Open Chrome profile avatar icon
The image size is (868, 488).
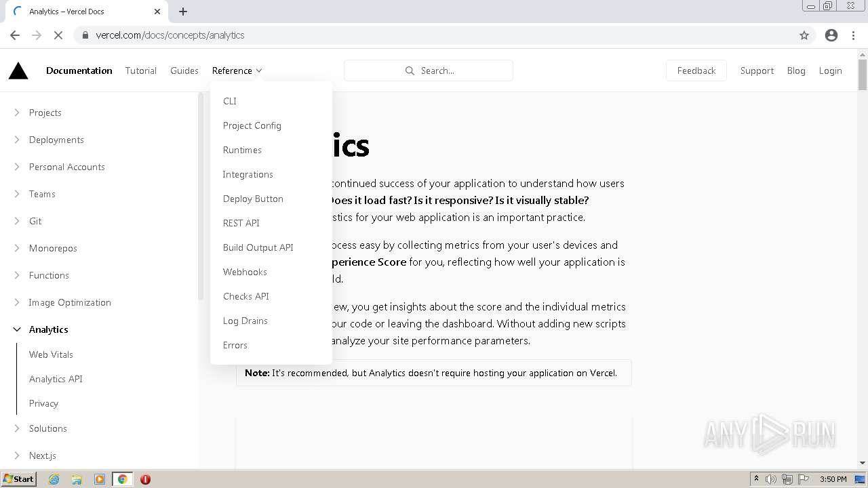point(831,35)
